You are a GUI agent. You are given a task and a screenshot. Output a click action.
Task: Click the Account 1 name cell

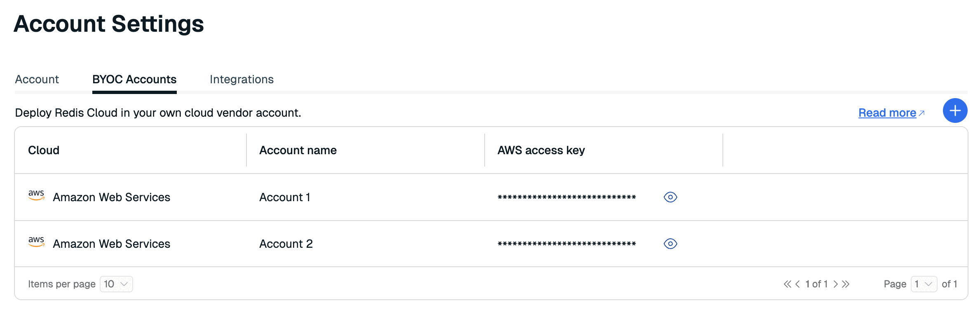point(285,197)
